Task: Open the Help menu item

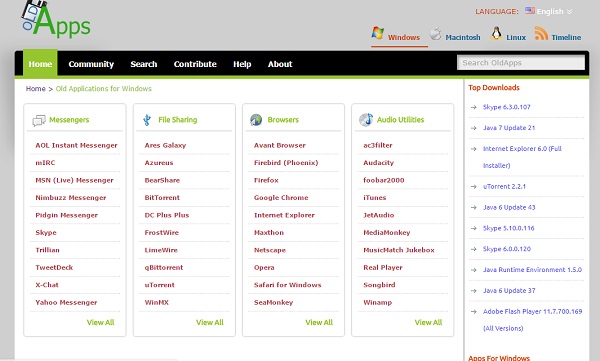Action: (x=242, y=64)
